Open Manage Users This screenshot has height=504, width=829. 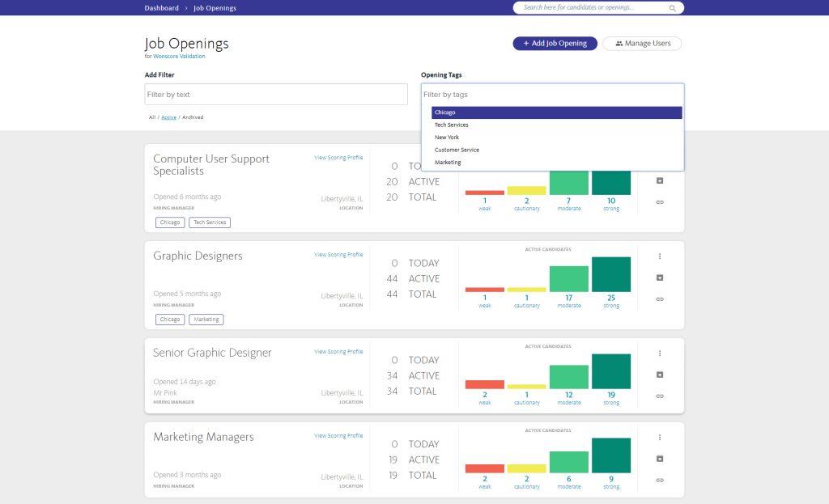pos(642,44)
